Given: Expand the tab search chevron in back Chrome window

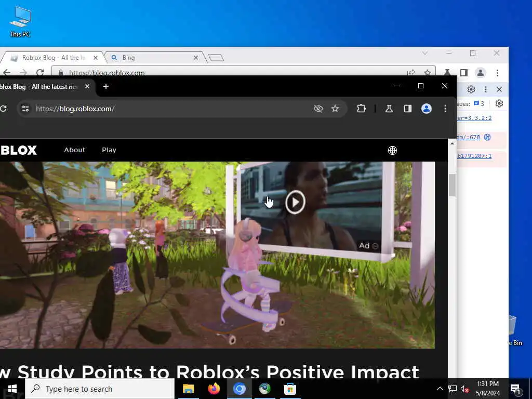Looking at the screenshot, I should pos(425,54).
